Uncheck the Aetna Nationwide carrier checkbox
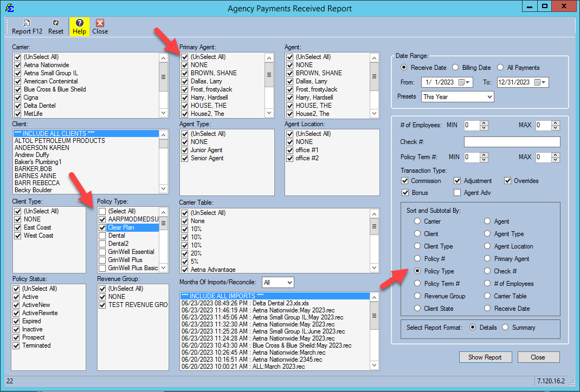 18,65
